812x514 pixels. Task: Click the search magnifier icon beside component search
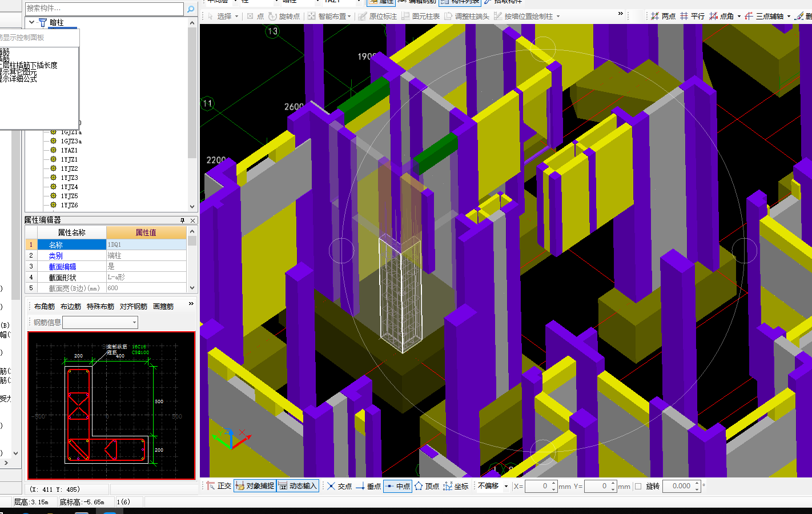(191, 9)
